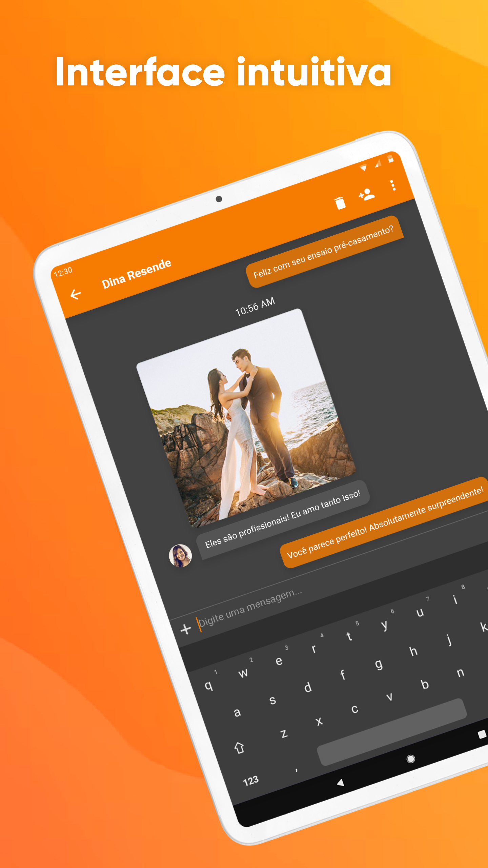Select message 'Eles são profissionais! Eu amo tanto isso!'

point(283,520)
